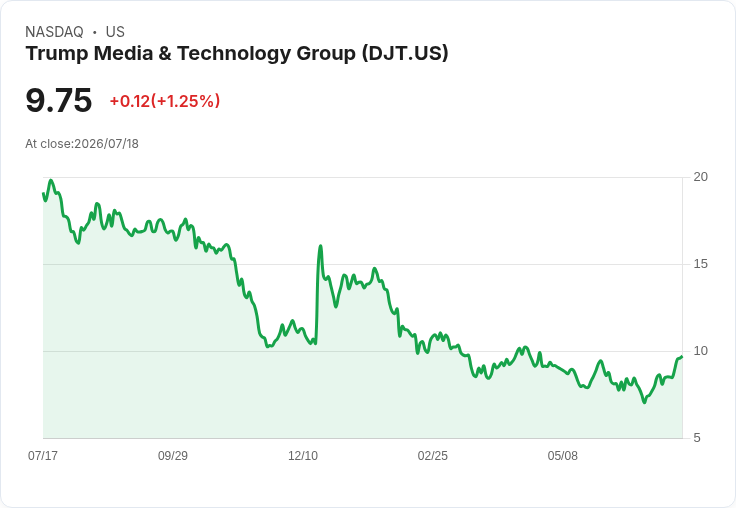Viewport: 736px width, 508px height.
Task: Click the December price spike peak on chart
Action: [x=321, y=246]
